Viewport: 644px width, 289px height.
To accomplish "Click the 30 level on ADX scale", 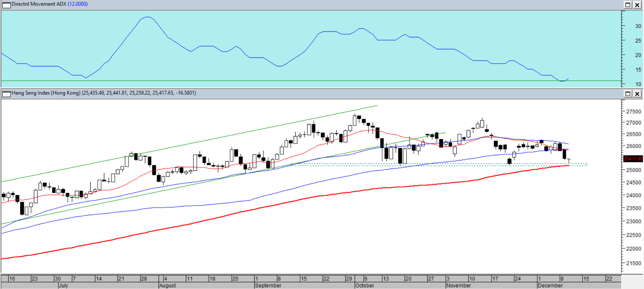I will (638, 26).
